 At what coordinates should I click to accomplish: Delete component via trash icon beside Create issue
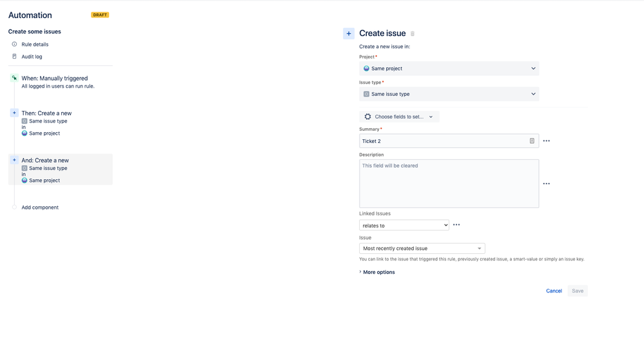point(413,34)
